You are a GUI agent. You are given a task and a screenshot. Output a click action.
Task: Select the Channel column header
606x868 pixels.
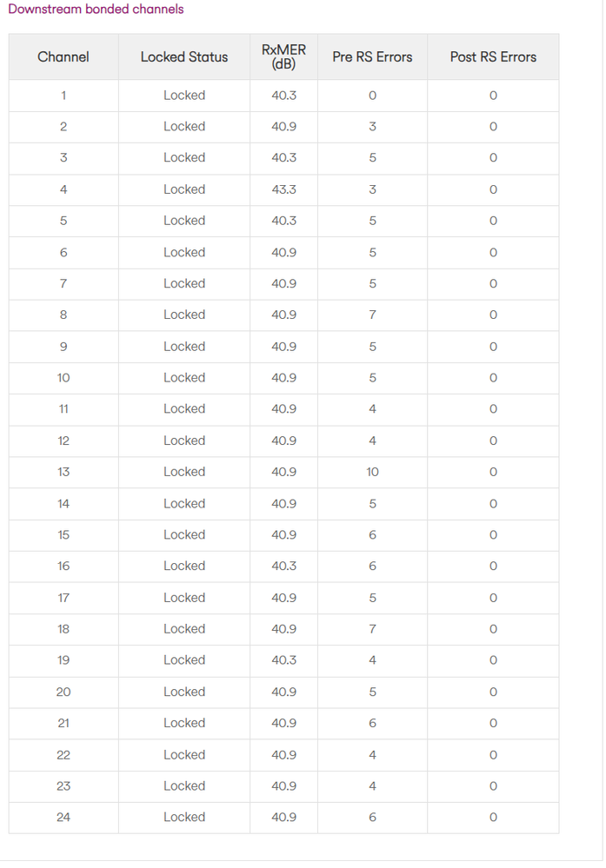[63, 57]
